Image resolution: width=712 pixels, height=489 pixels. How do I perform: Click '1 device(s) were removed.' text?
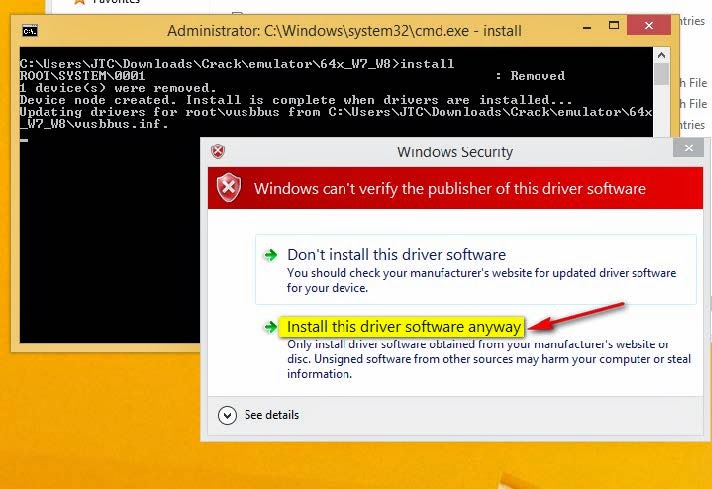118,88
